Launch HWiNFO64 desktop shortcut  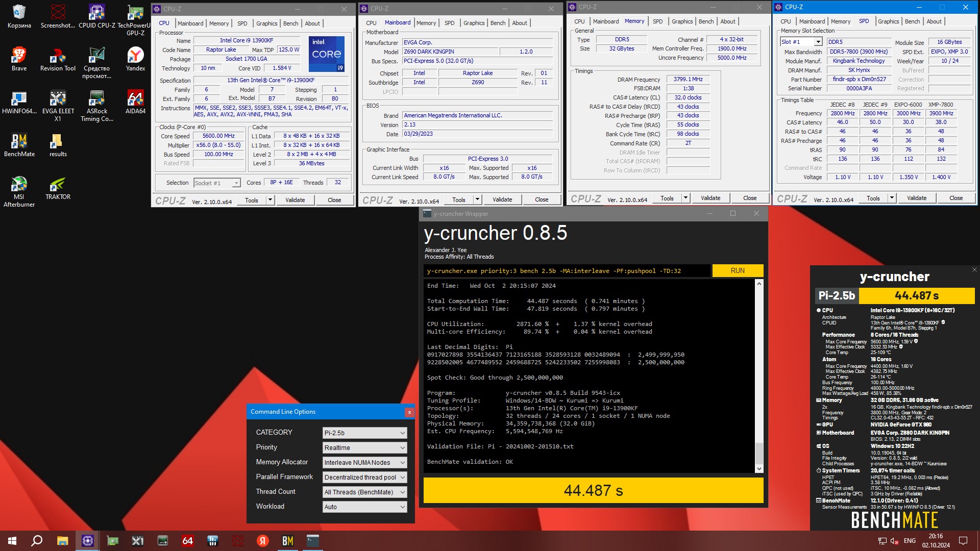(x=19, y=102)
